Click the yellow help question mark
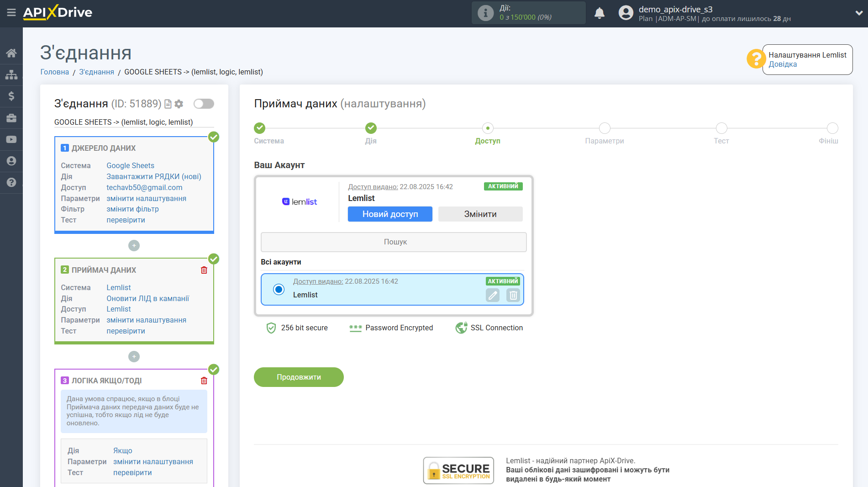 (x=756, y=59)
